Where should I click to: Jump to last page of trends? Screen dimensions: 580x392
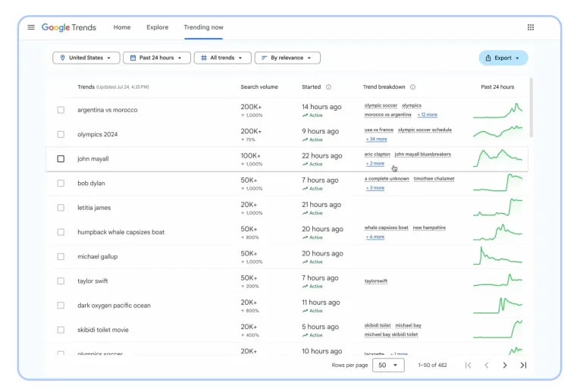point(523,365)
